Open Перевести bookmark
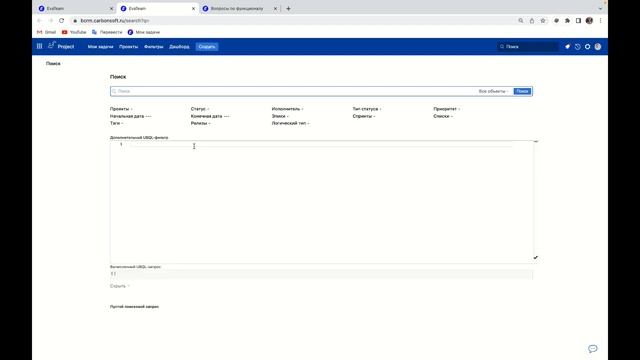This screenshot has width=640, height=360. pyautogui.click(x=107, y=32)
